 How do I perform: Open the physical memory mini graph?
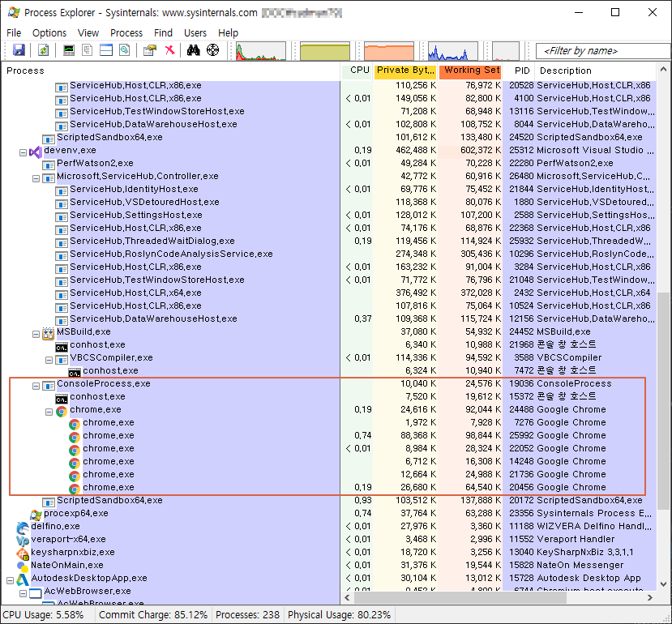(389, 51)
